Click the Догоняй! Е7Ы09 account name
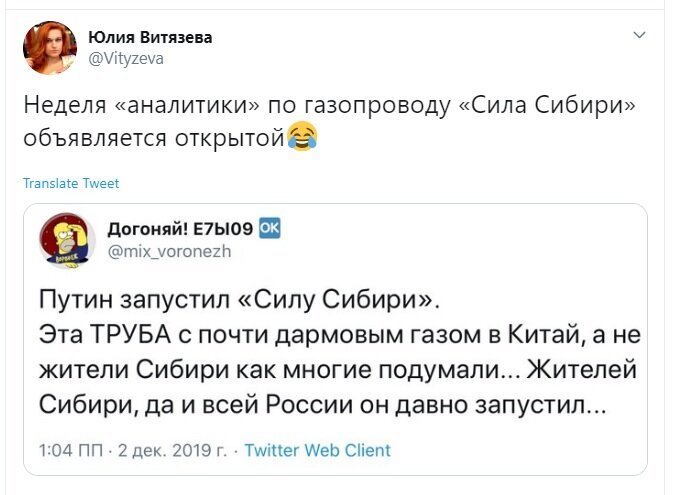Image resolution: width=674 pixels, height=495 pixels. pyautogui.click(x=180, y=229)
